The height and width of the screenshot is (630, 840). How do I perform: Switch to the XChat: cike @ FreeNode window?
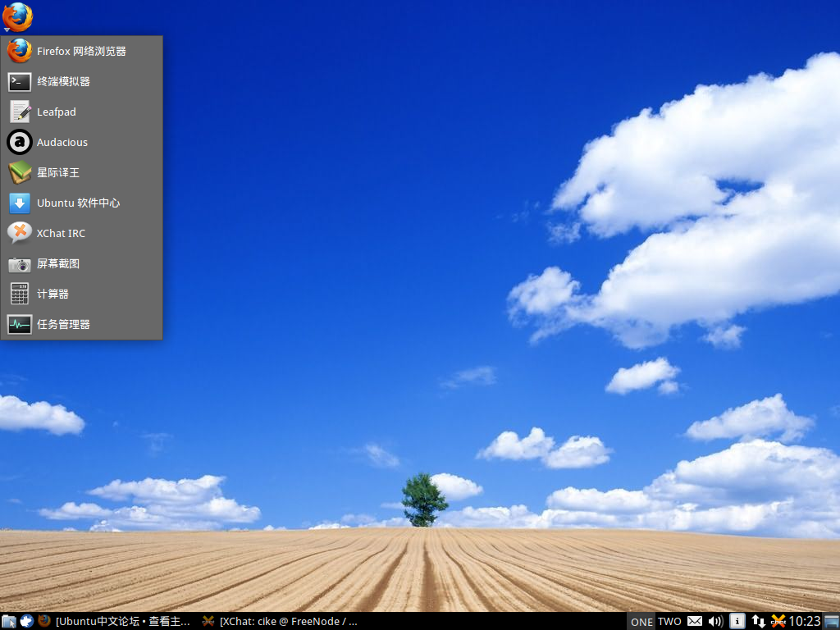(280, 622)
